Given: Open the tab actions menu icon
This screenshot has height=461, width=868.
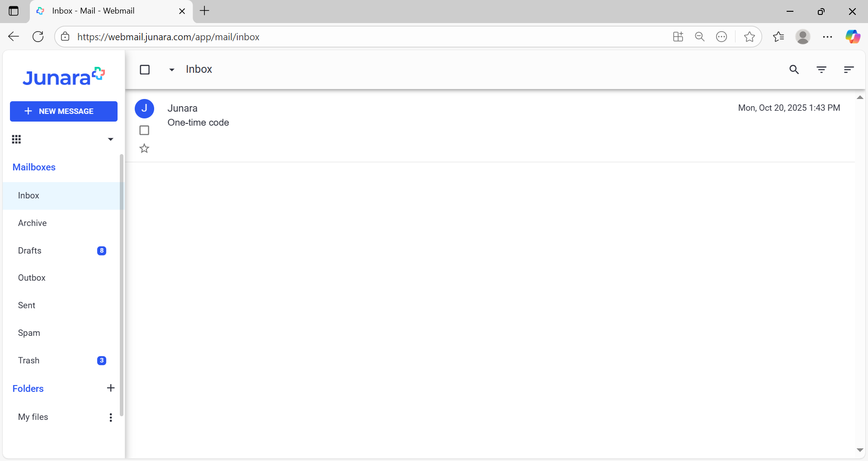Looking at the screenshot, I should pos(14,11).
